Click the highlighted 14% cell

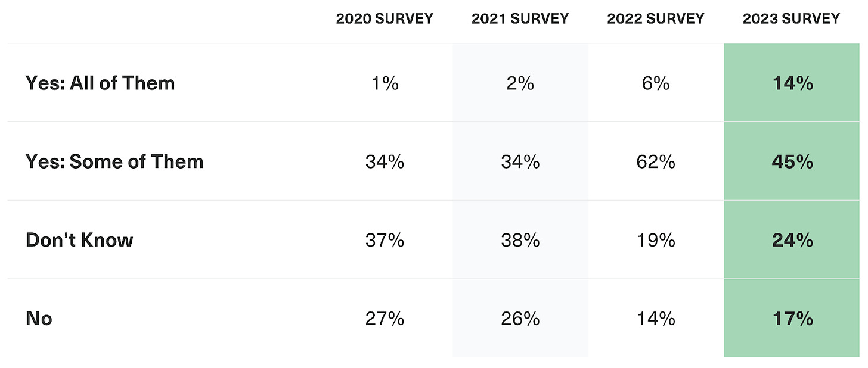click(x=792, y=83)
